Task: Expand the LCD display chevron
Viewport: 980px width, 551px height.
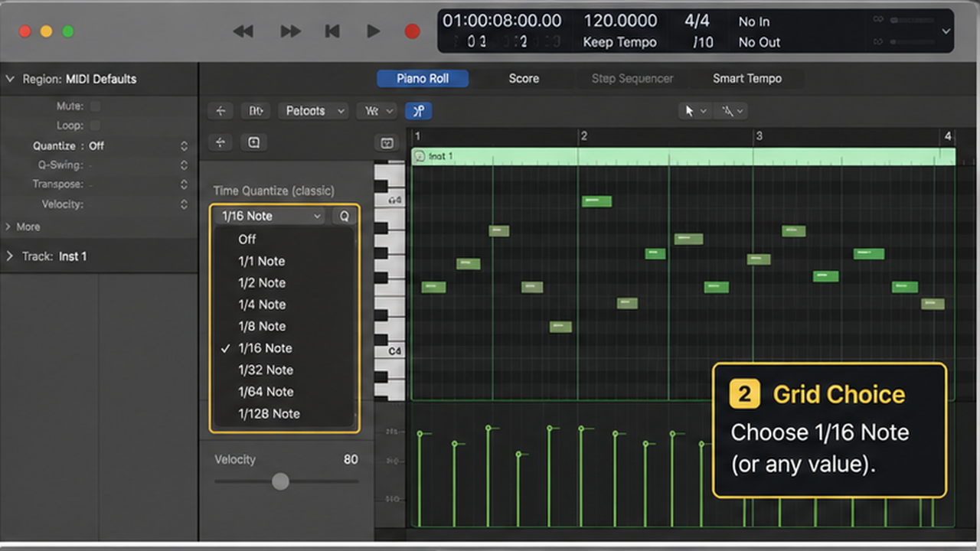Action: [x=946, y=31]
